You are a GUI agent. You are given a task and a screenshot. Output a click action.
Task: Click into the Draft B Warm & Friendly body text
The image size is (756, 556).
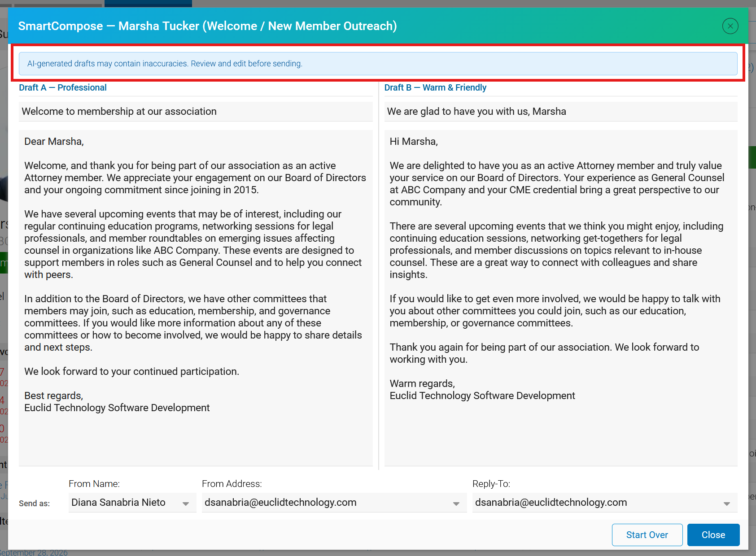point(561,298)
